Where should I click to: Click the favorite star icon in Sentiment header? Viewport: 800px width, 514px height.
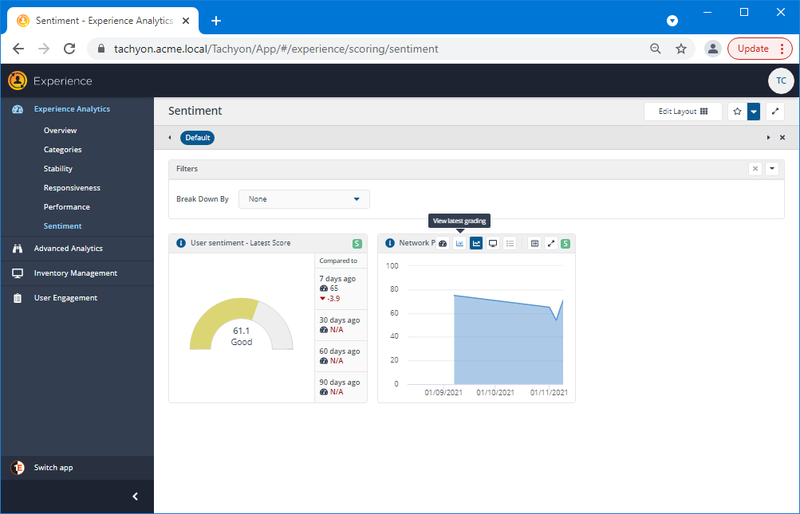737,111
